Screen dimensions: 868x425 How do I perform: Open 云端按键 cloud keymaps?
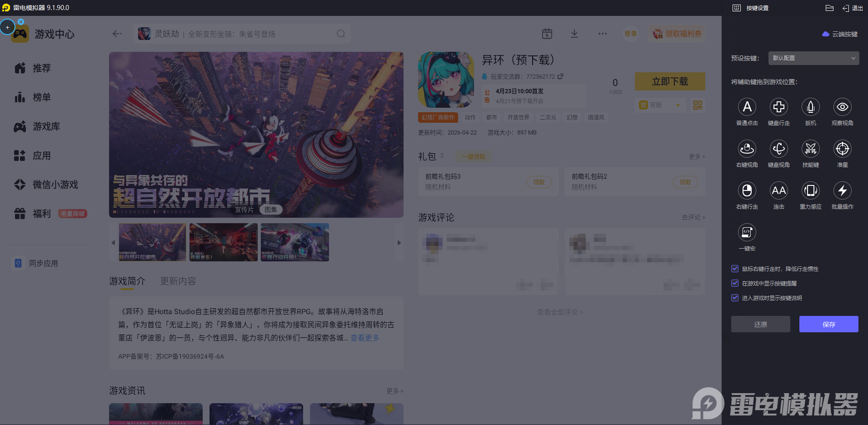(840, 34)
